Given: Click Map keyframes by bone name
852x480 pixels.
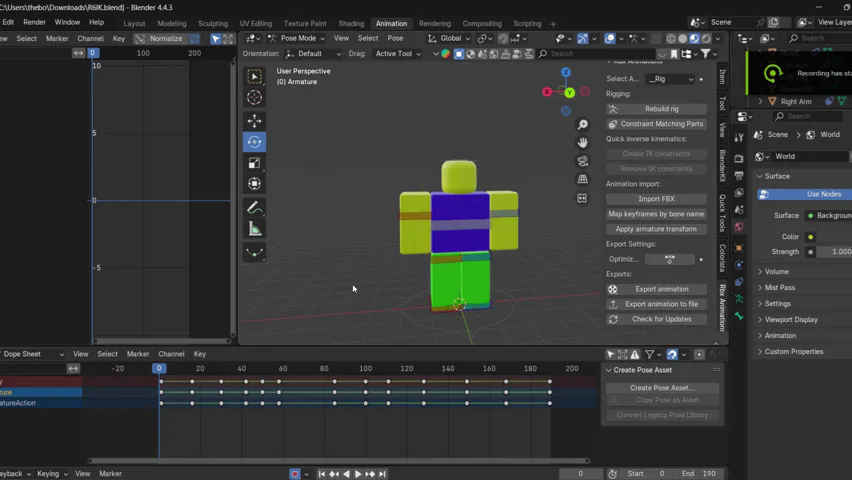Looking at the screenshot, I should pos(656,214).
